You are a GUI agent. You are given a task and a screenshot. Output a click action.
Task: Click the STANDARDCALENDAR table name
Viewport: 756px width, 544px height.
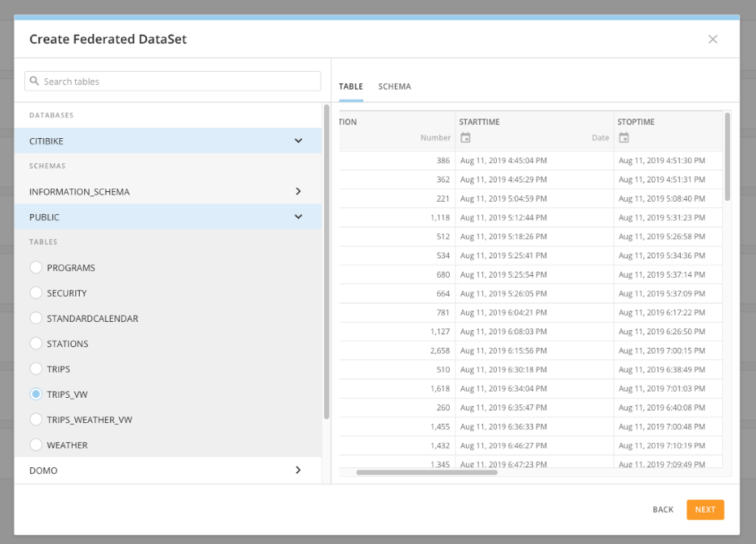[93, 319]
